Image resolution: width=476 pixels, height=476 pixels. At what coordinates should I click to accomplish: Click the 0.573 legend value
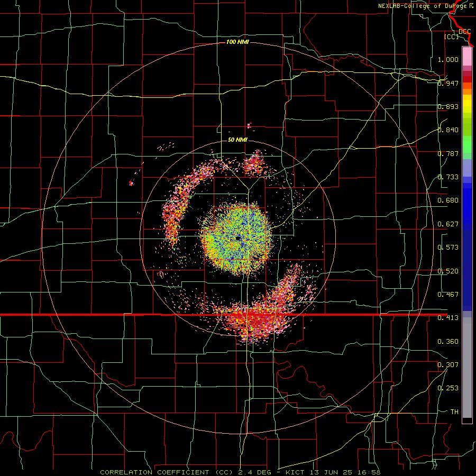[448, 248]
